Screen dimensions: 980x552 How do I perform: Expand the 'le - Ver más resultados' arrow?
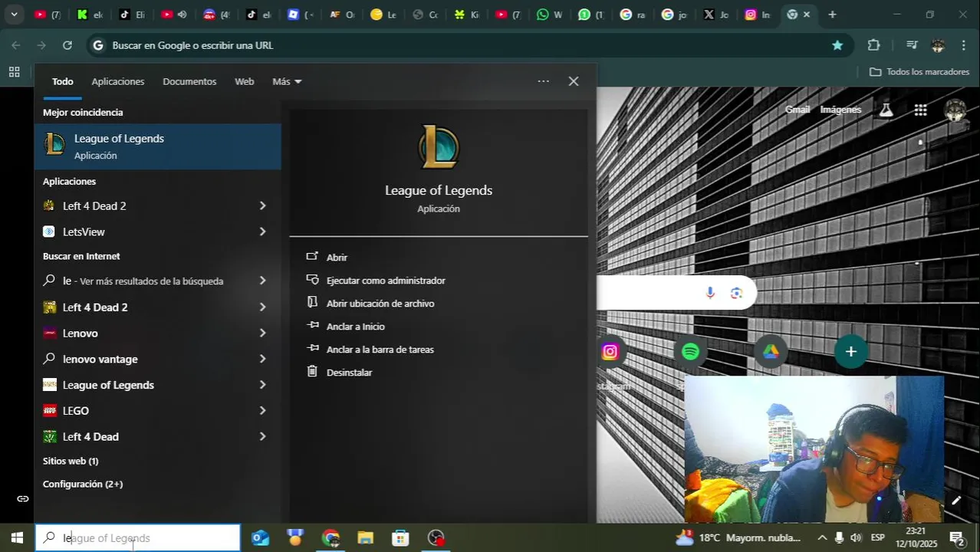coord(262,281)
